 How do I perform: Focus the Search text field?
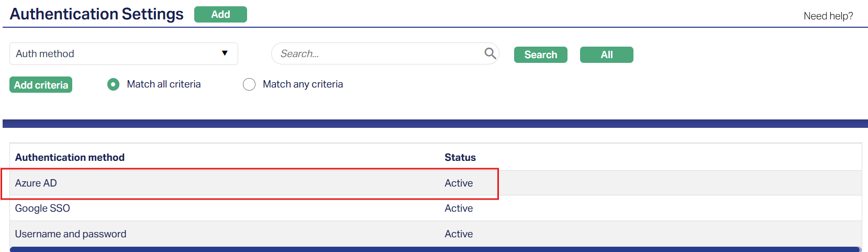pos(377,54)
